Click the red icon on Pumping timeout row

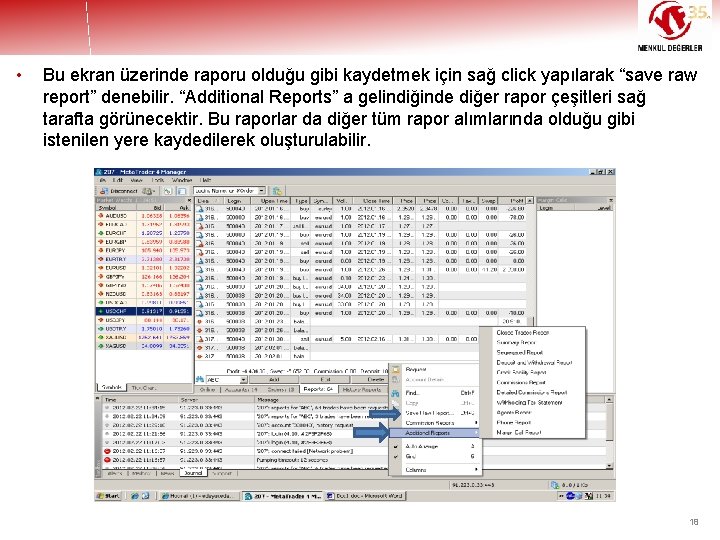[x=107, y=460]
